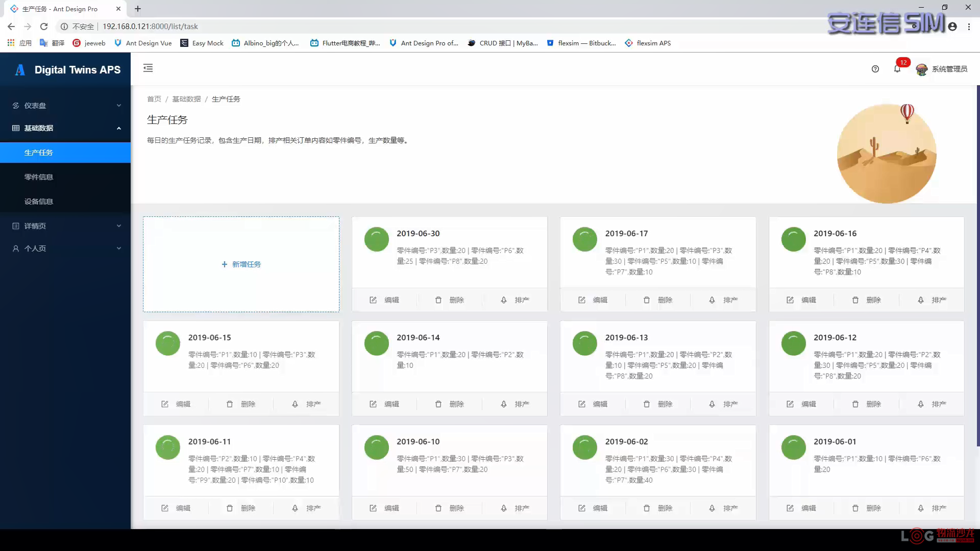Go to 首页 in the breadcrumb

click(x=154, y=99)
